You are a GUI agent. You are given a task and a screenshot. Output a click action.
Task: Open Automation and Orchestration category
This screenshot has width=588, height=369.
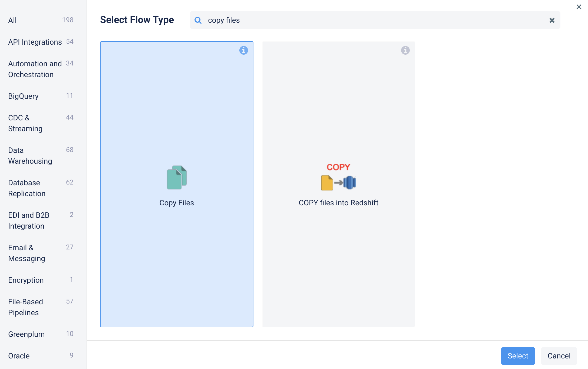(x=41, y=69)
